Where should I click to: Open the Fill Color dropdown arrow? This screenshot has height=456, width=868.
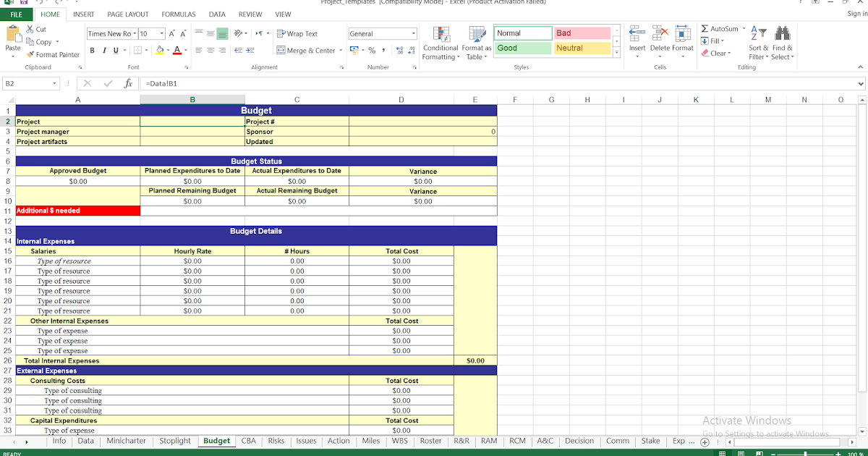point(168,51)
